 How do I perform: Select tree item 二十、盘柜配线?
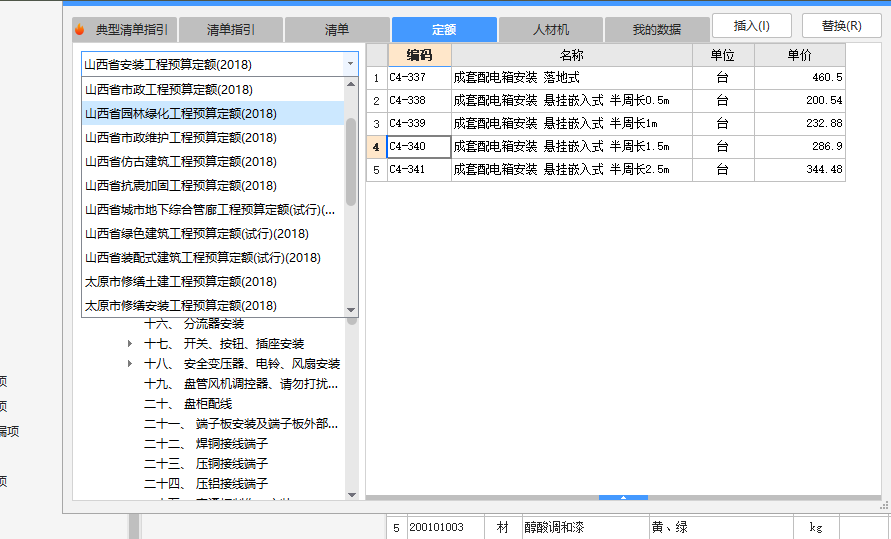pyautogui.click(x=188, y=404)
